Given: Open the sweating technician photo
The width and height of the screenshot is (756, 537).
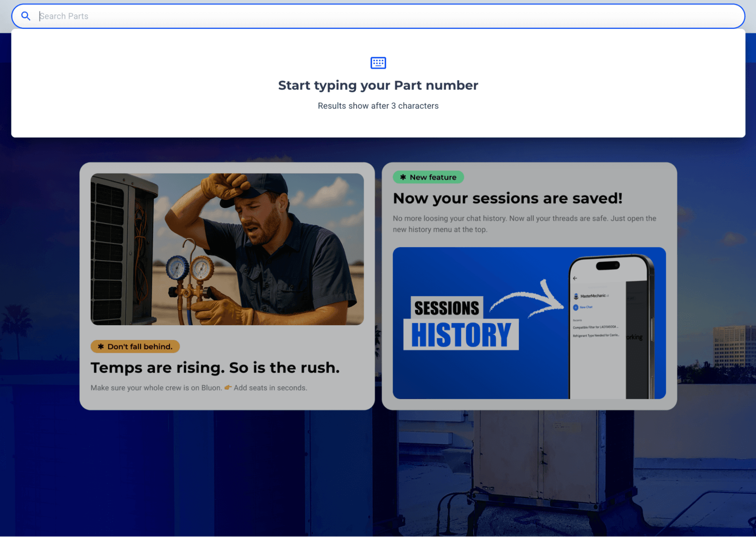Looking at the screenshot, I should coord(227,249).
